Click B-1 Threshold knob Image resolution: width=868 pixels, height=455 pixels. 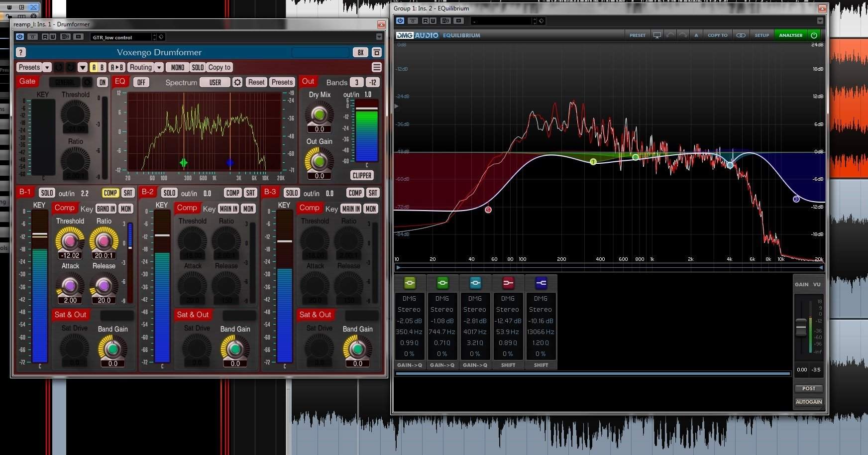pos(70,240)
